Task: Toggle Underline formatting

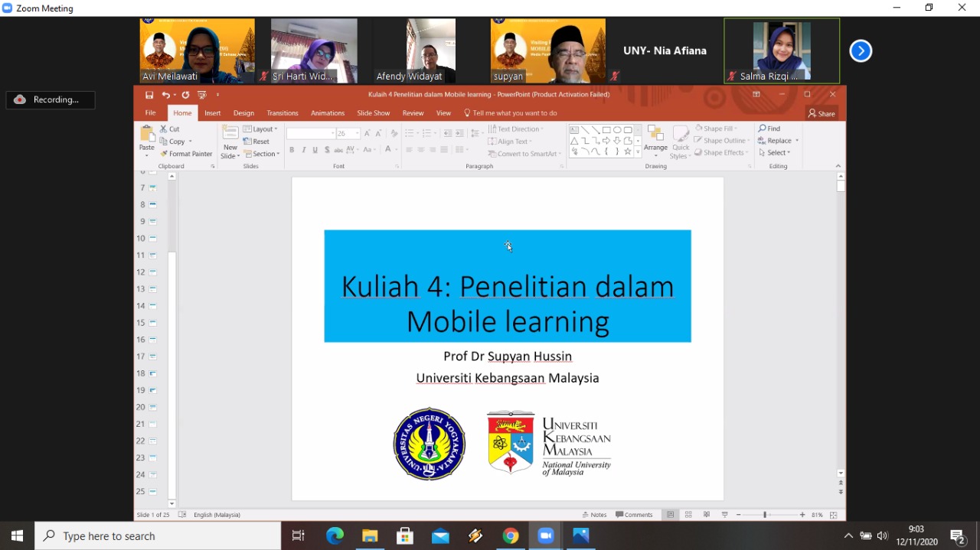Action: [315, 150]
